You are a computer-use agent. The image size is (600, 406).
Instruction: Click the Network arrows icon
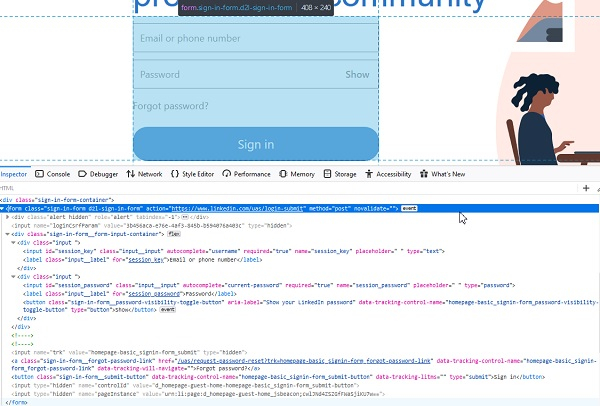tap(130, 174)
